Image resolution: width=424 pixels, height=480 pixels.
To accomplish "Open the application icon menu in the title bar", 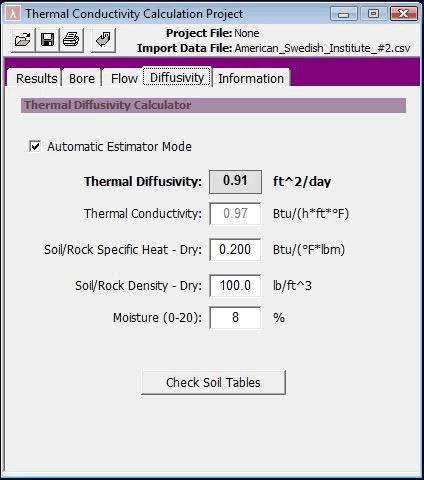I will tap(13, 14).
